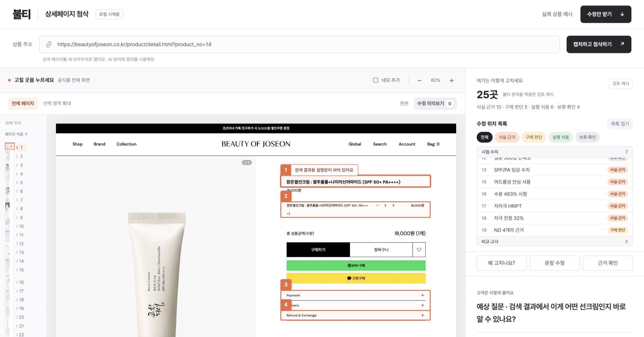The height and width of the screenshot is (337, 644).
Task: Click the download arrow on 수정안 받기
Action: (x=622, y=14)
